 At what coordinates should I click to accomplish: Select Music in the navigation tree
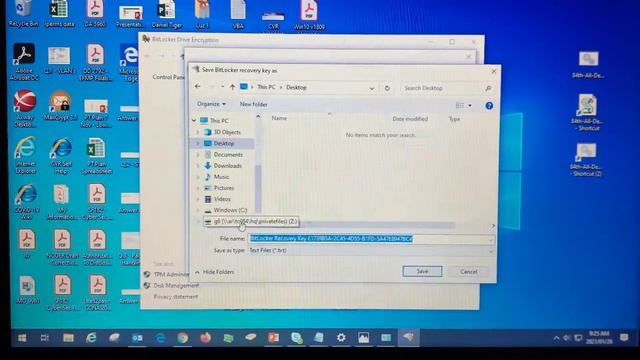(221, 177)
